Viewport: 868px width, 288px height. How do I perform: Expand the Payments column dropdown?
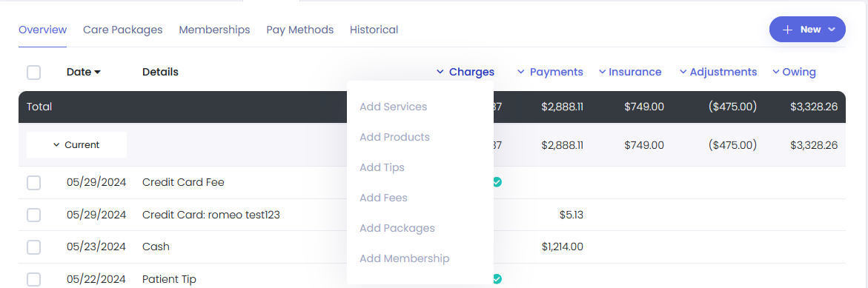550,72
